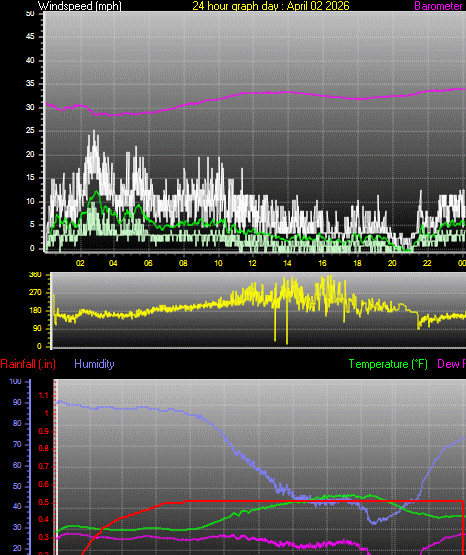Select the 0.8 tick on the rainfall axis
Screen dimensions: 466x555
pyautogui.click(x=44, y=448)
